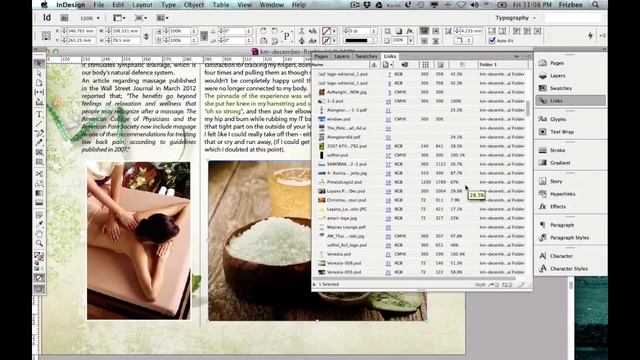This screenshot has height=360, width=640.
Task: Open the View Options dropdown
Action: (x=119, y=18)
